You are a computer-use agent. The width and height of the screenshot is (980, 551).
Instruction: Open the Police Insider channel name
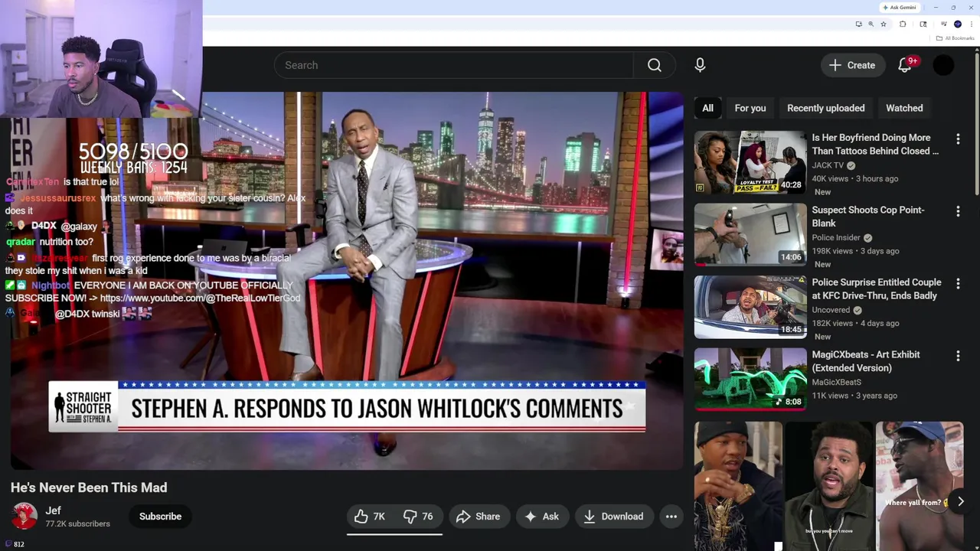click(x=836, y=237)
